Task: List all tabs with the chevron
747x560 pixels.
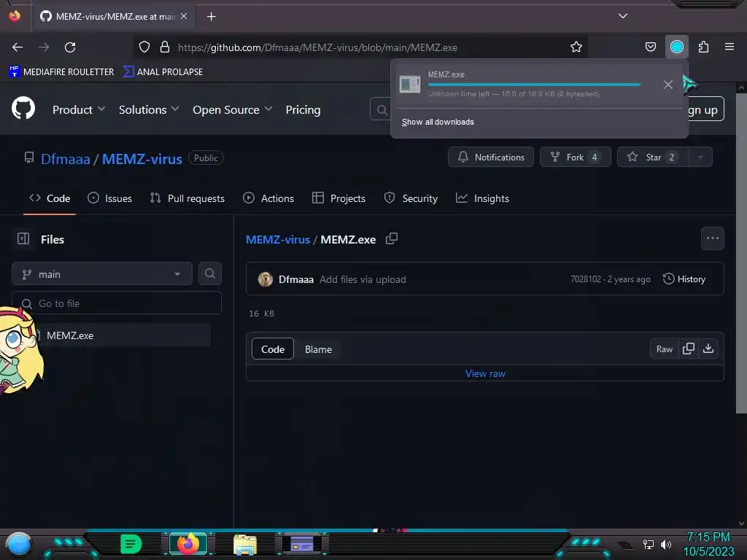Action: (623, 16)
